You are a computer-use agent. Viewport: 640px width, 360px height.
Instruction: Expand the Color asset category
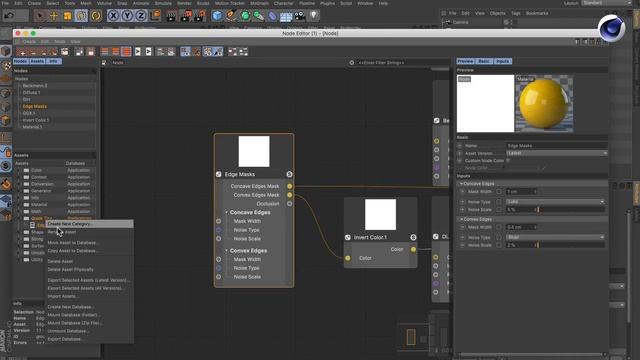[x=19, y=170]
